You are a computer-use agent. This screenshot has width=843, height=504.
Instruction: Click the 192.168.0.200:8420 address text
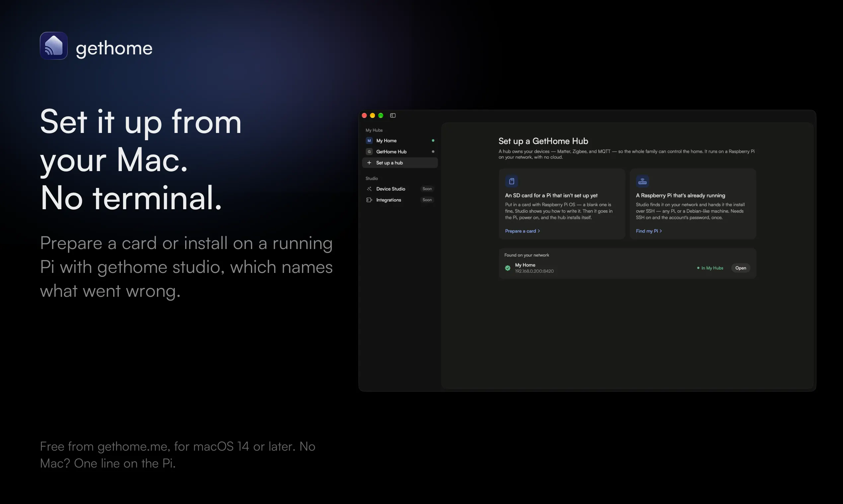coord(534,271)
